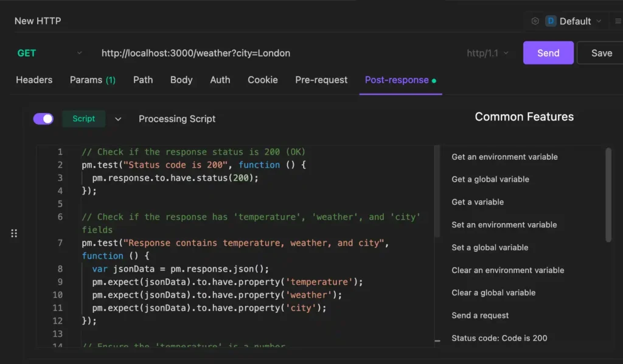Click the Common Features list scrollbar
Image resolution: width=623 pixels, height=364 pixels.
pos(608,194)
